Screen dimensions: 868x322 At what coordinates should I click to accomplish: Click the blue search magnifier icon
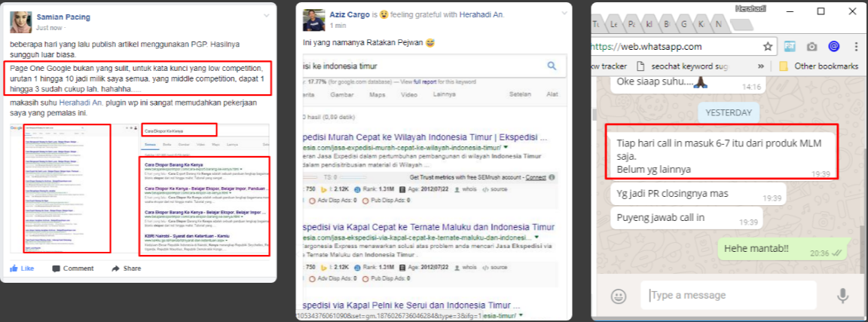click(552, 66)
